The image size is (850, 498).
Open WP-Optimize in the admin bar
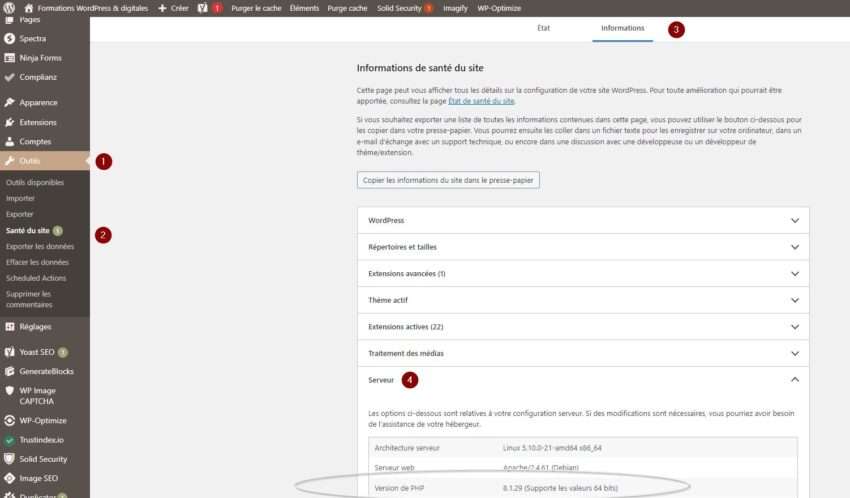[x=499, y=8]
